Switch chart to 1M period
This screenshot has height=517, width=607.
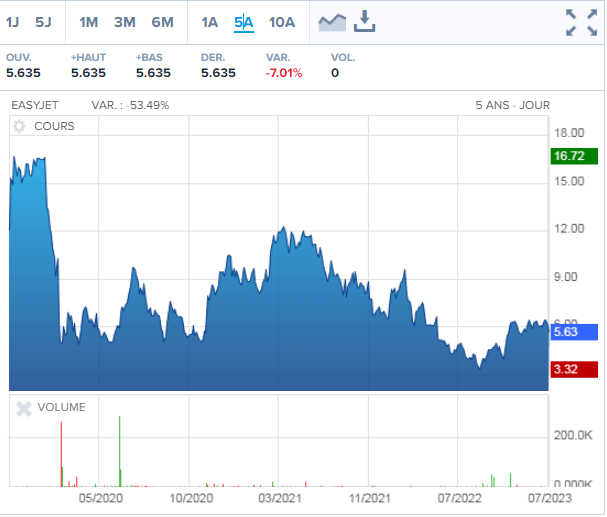(88, 22)
